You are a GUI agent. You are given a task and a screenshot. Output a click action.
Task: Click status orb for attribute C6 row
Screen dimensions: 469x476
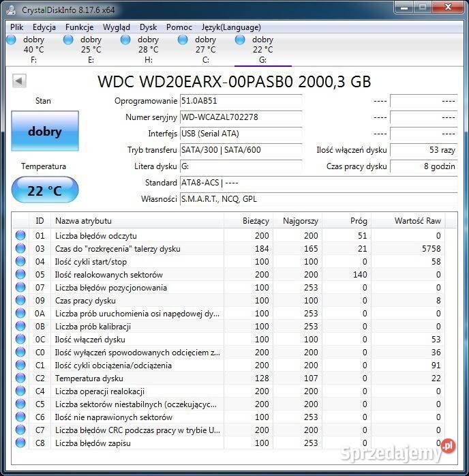point(20,417)
